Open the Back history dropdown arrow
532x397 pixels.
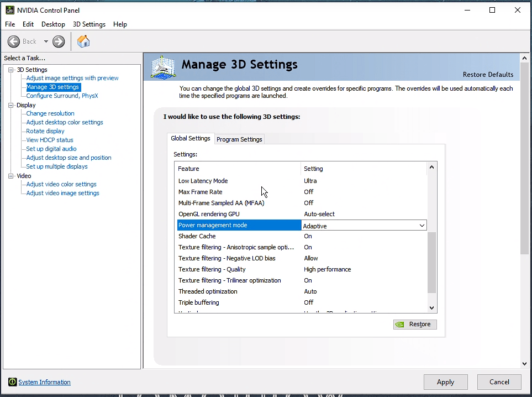pos(46,41)
